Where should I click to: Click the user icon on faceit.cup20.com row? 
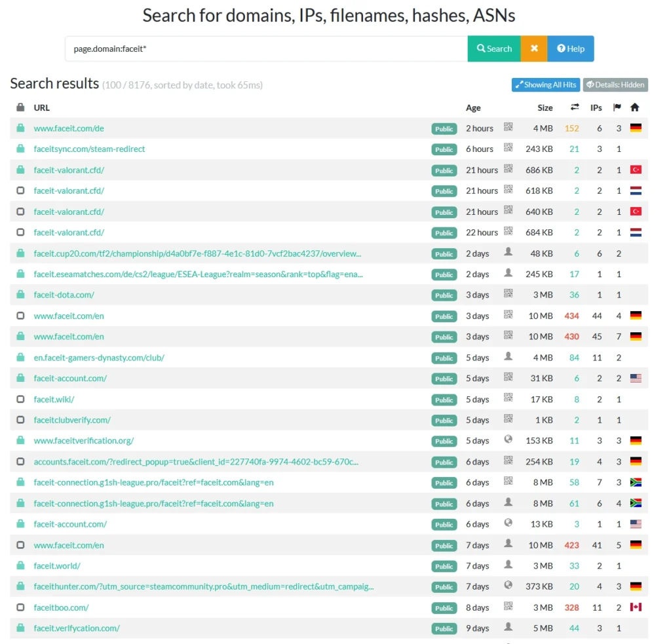(x=508, y=252)
